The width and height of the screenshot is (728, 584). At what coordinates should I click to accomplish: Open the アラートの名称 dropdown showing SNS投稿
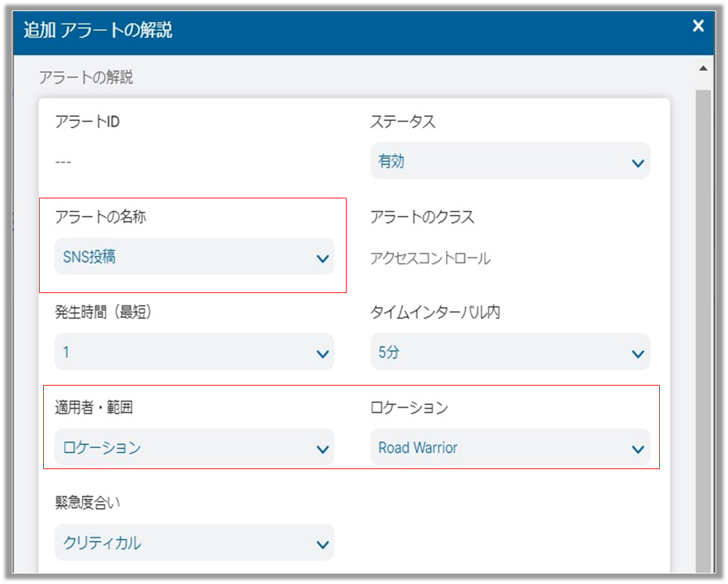[x=194, y=256]
